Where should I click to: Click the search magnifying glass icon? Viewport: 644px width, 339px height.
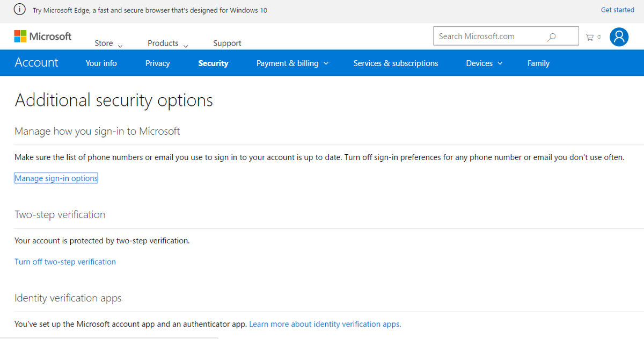(551, 36)
